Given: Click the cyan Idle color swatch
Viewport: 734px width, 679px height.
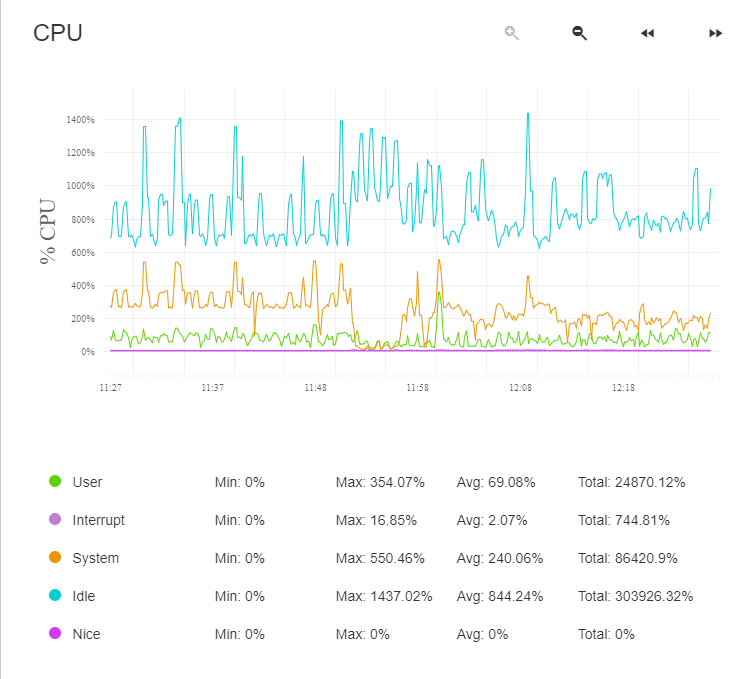Looking at the screenshot, I should point(55,596).
